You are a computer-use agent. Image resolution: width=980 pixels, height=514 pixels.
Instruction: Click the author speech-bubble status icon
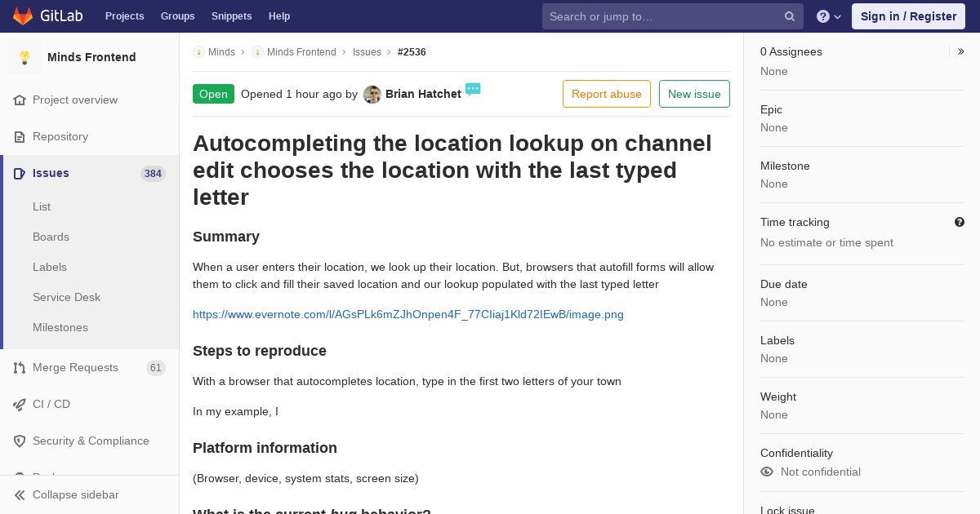coord(473,89)
